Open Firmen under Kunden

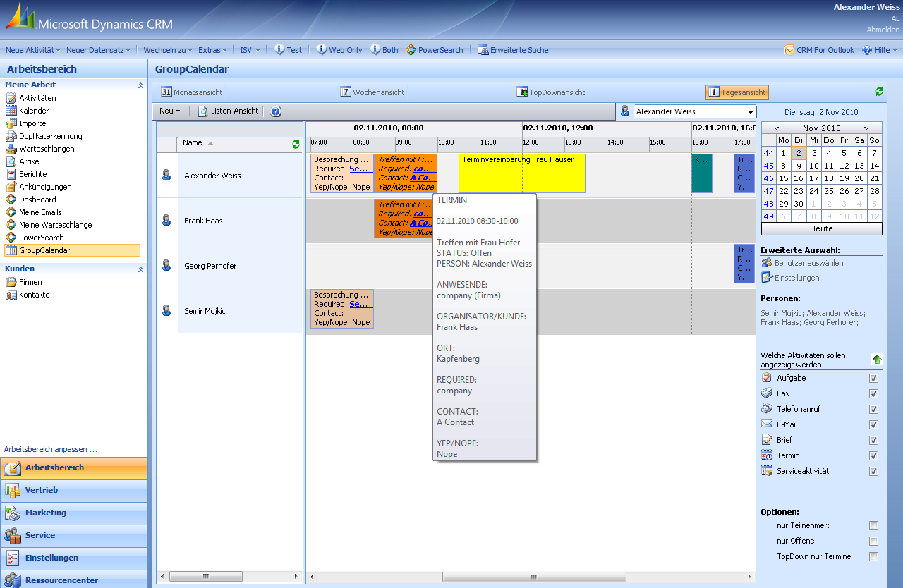coord(30,282)
